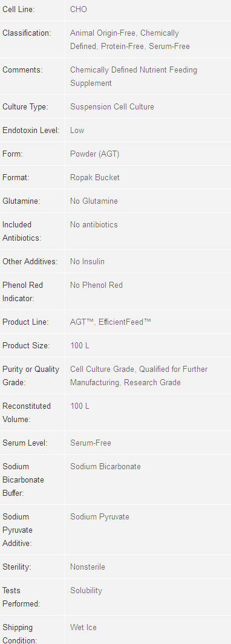Select the Serum-Free serum level value
Screen dimensions: 231x644
[x=91, y=443]
